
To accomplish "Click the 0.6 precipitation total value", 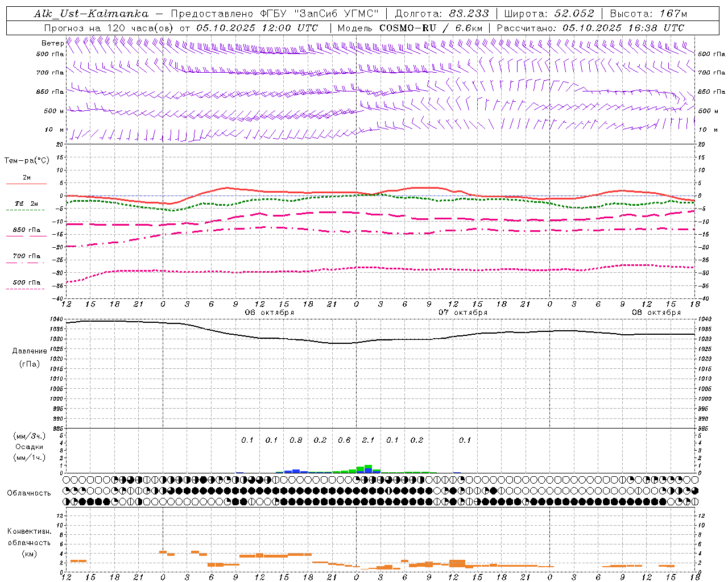I will [x=344, y=440].
